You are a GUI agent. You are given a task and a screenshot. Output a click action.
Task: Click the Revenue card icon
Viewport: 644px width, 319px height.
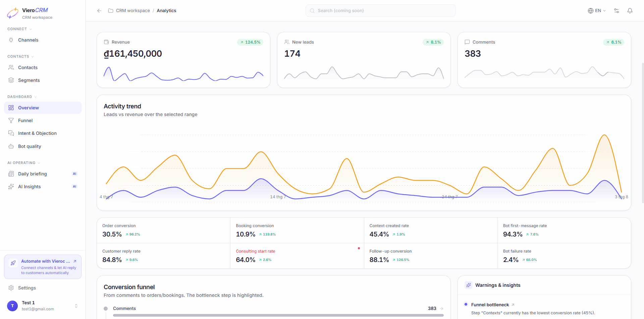[x=106, y=42]
